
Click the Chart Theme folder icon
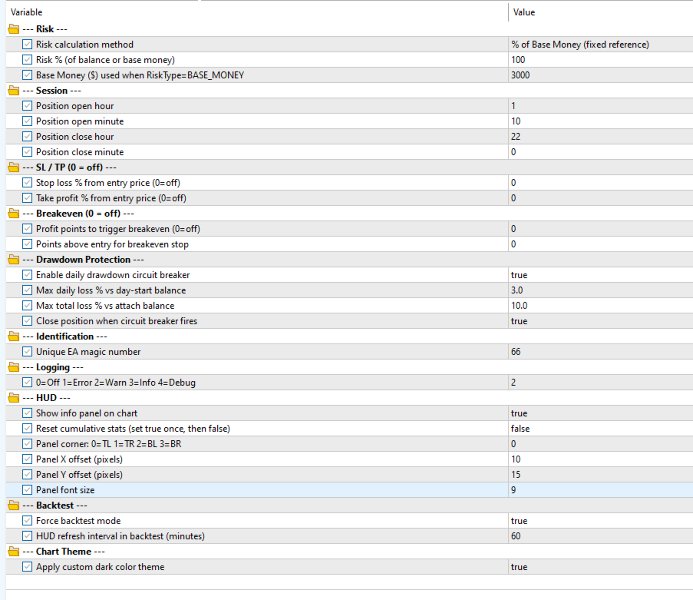[13, 551]
